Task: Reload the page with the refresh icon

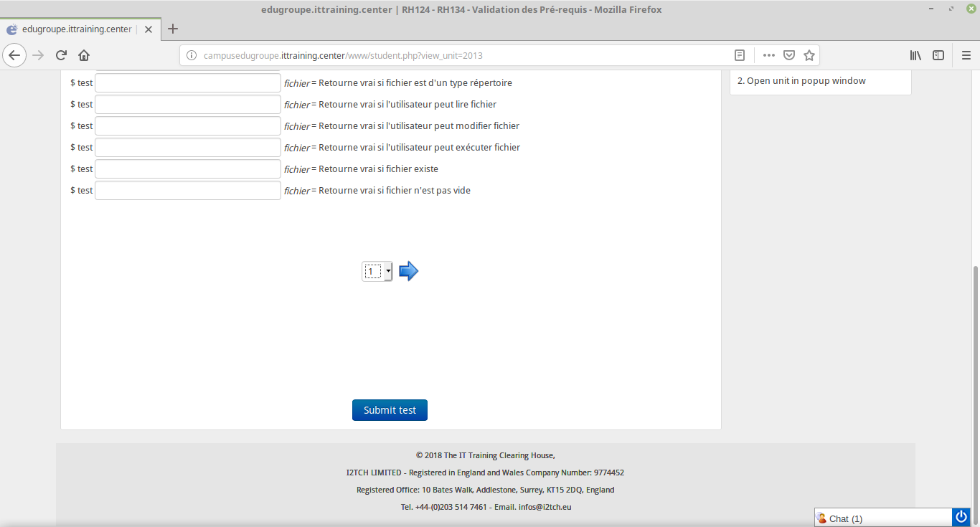Action: (x=62, y=55)
